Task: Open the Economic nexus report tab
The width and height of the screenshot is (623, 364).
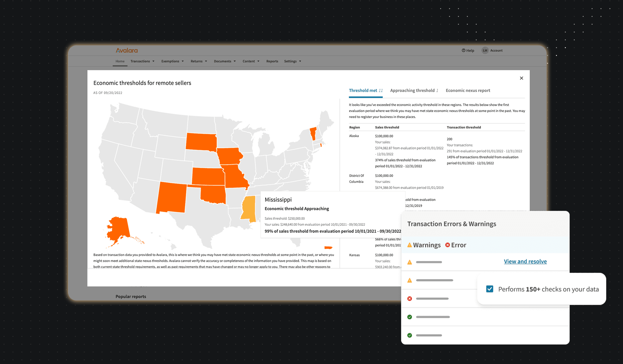Action: tap(468, 91)
